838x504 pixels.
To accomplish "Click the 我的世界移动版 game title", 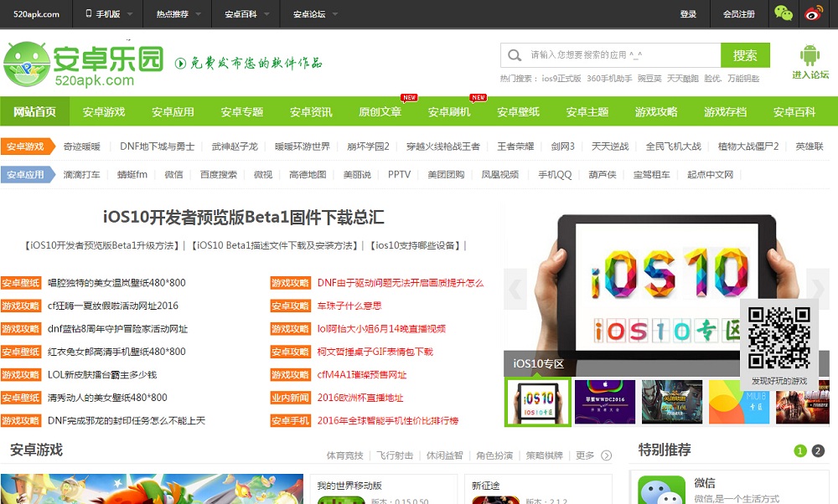I will [349, 486].
